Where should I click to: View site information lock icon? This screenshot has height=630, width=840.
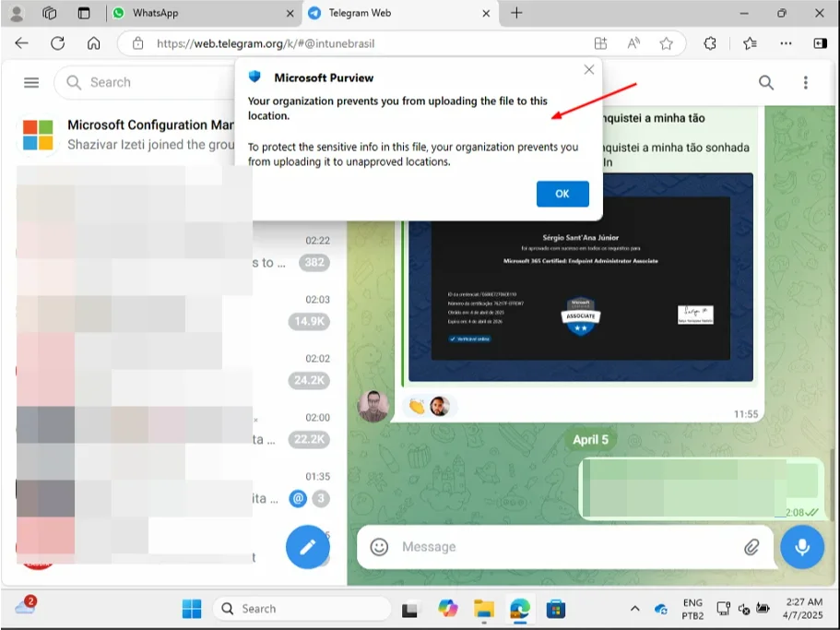click(x=137, y=43)
